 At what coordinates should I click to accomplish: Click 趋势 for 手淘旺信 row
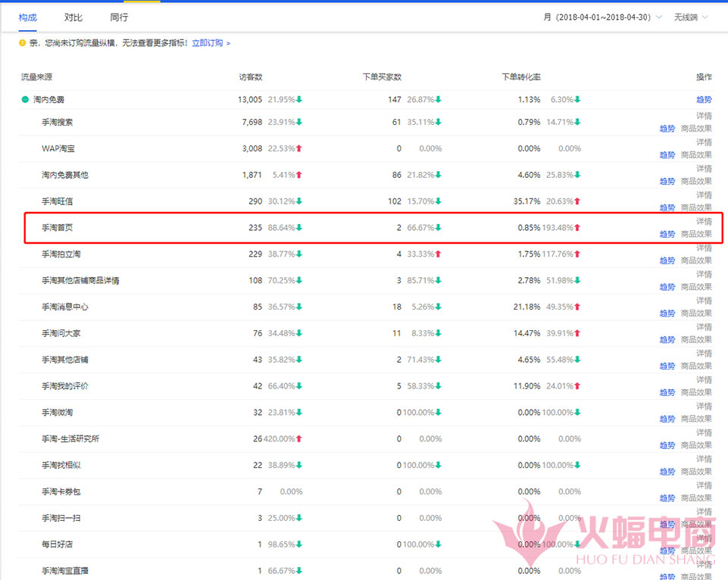pyautogui.click(x=667, y=207)
